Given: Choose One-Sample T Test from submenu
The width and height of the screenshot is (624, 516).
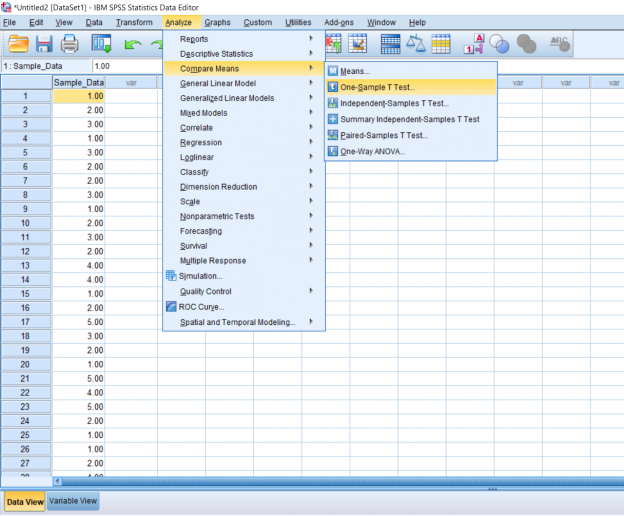Looking at the screenshot, I should click(x=411, y=87).
